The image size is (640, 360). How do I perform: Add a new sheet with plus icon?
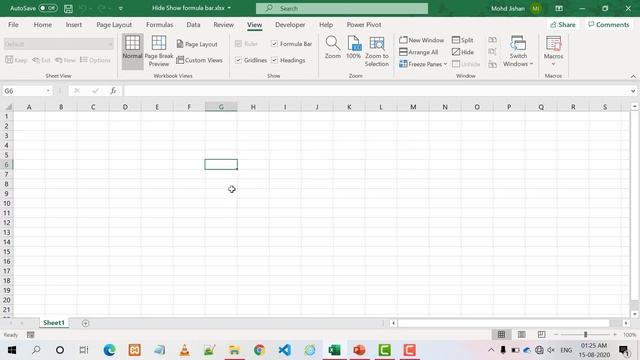(x=85, y=323)
